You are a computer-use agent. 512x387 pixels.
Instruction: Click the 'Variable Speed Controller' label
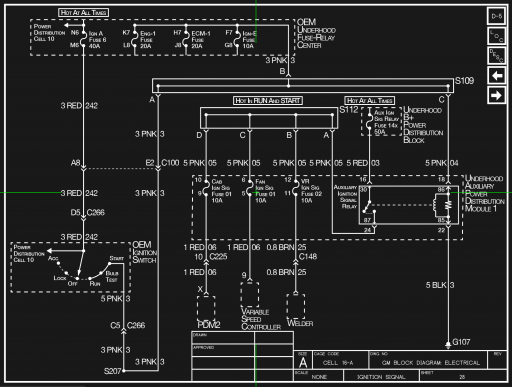[x=261, y=319]
